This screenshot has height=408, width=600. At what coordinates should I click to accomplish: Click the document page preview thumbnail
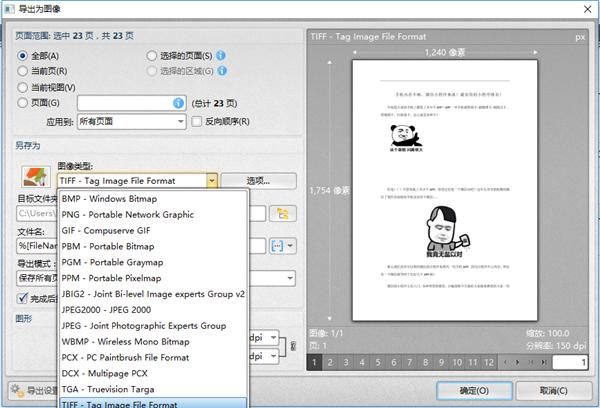pyautogui.click(x=445, y=190)
